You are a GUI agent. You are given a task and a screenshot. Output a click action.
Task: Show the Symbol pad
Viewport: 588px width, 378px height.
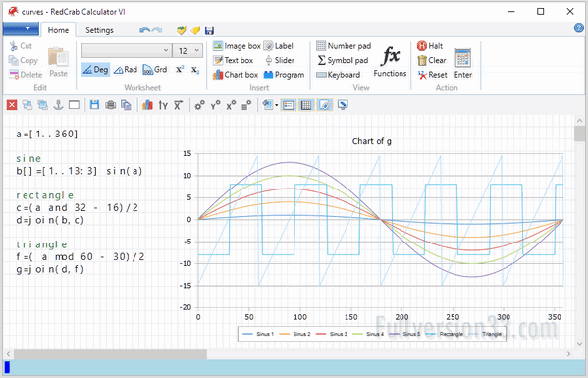[x=343, y=60]
